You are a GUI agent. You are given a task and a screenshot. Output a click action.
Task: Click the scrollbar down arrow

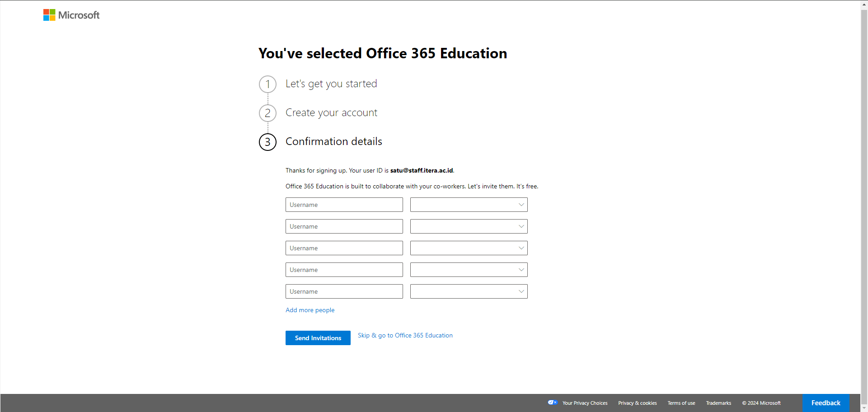[864, 408]
